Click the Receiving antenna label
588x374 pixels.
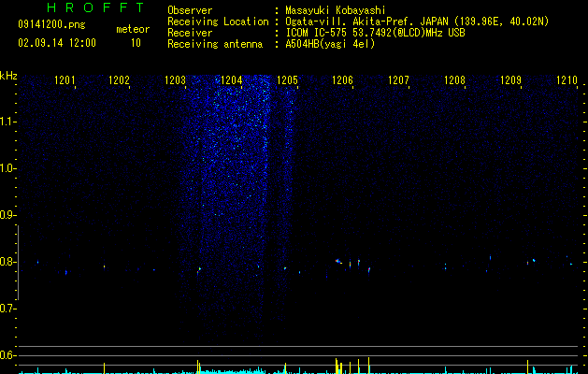pyautogui.click(x=215, y=44)
